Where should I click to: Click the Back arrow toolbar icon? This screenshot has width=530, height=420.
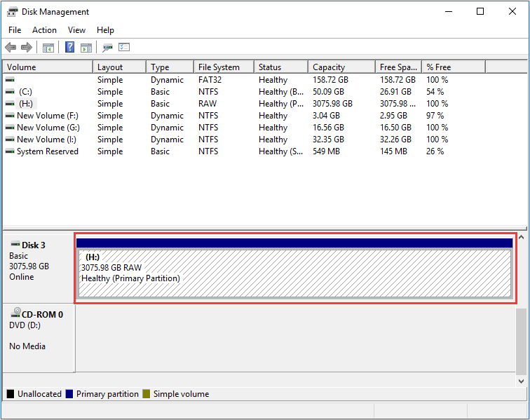pyautogui.click(x=11, y=48)
